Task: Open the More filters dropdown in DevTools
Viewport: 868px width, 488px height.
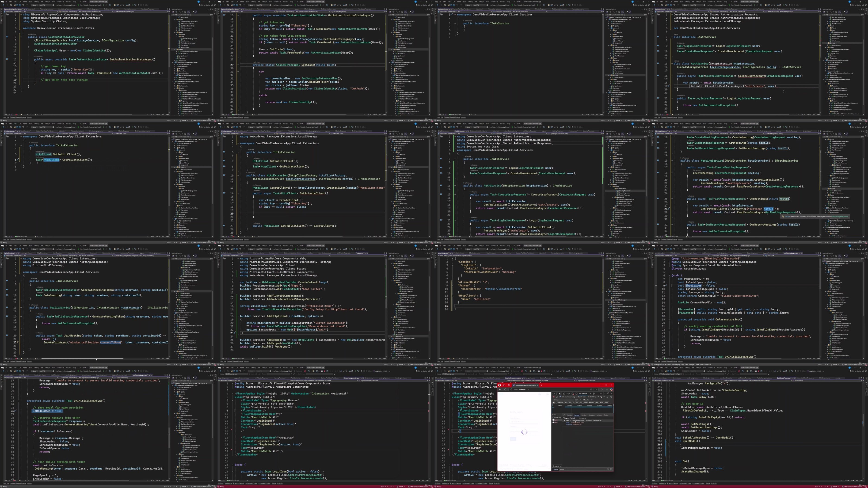Action: coord(588,400)
